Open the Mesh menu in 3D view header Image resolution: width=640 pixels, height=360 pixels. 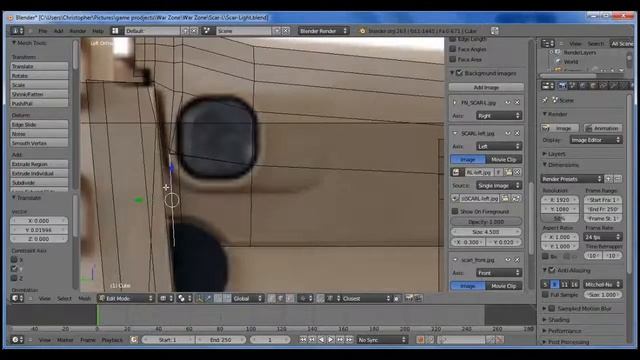coord(84,298)
